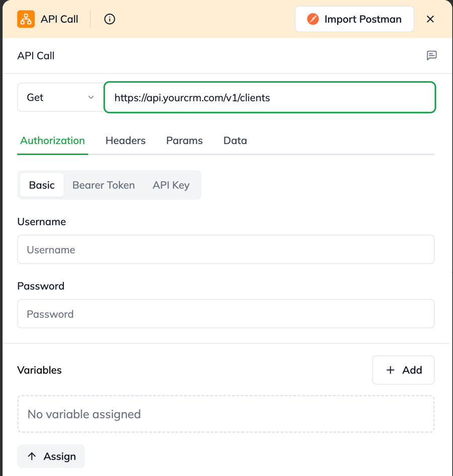The width and height of the screenshot is (453, 476).
Task: Open the info icon next to the title
Action: 110,19
